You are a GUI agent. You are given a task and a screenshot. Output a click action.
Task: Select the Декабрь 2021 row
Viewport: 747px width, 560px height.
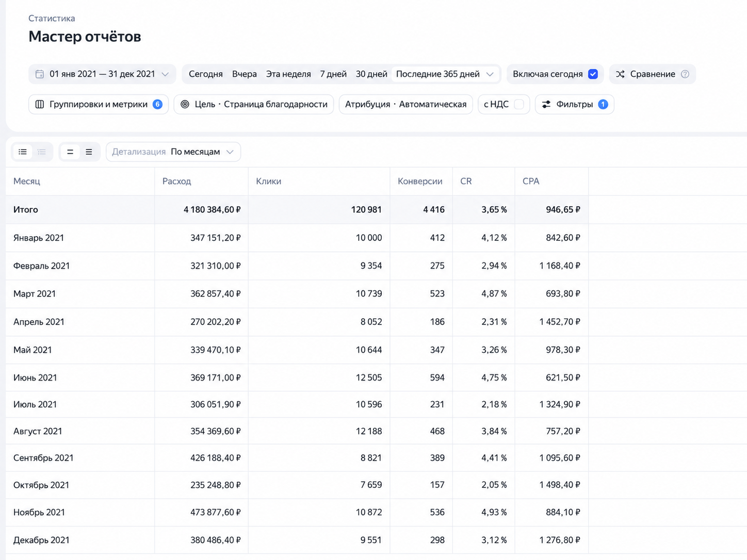[297, 540]
